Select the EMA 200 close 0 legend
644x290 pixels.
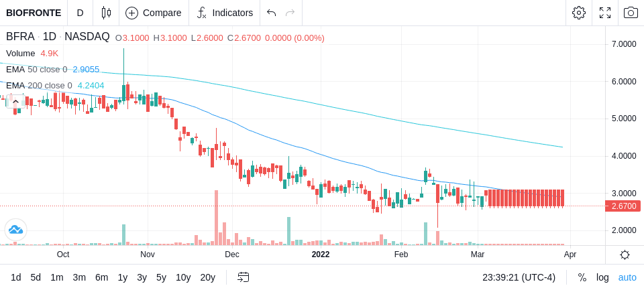39,86
